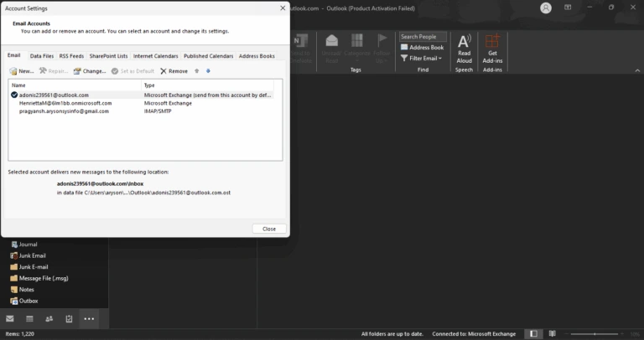Screen dimensions: 644x340
Task: Switch to the Address Books tab
Action: tap(257, 56)
